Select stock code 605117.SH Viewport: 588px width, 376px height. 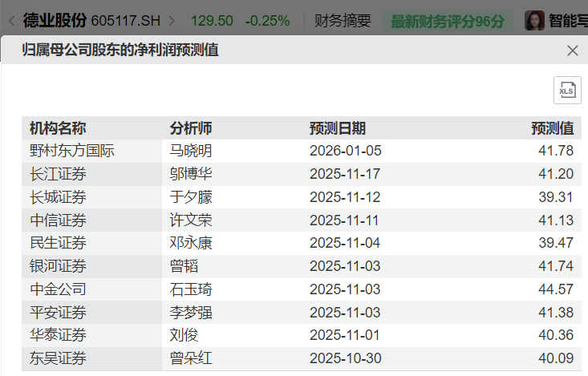pyautogui.click(x=126, y=21)
